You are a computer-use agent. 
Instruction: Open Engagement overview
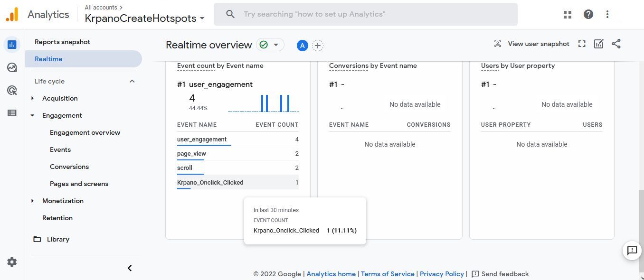coord(85,132)
